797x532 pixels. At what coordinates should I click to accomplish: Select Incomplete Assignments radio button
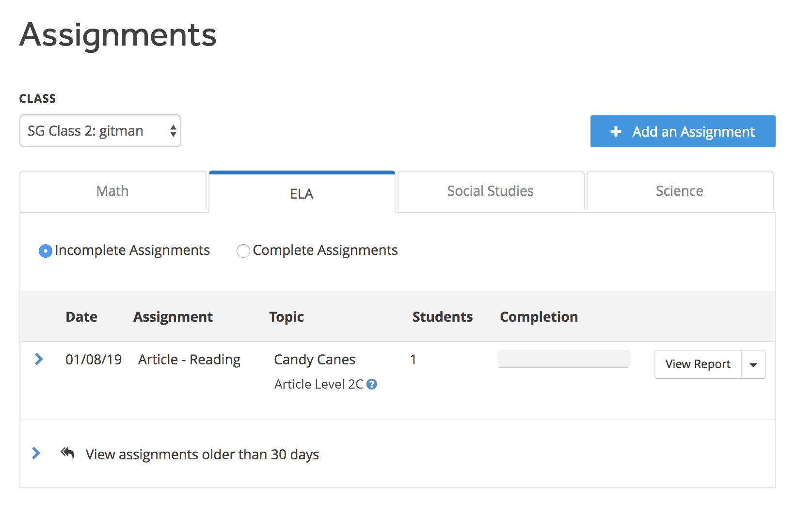(x=46, y=251)
